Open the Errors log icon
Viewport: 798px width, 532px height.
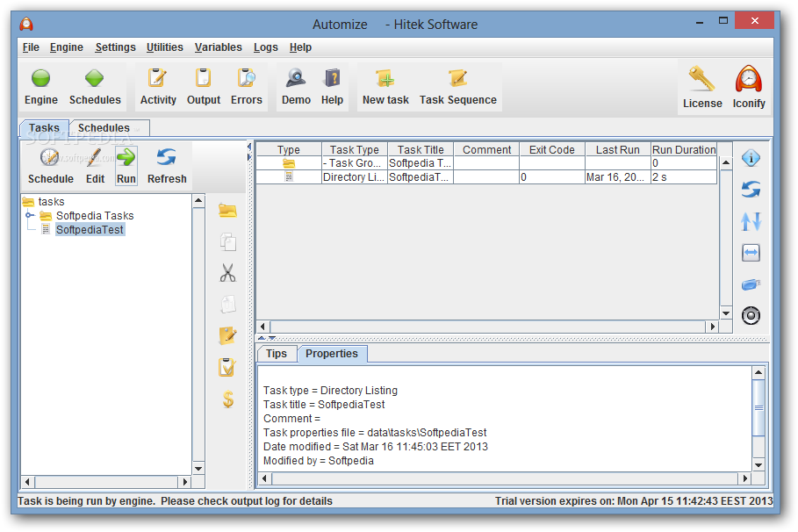247,78
